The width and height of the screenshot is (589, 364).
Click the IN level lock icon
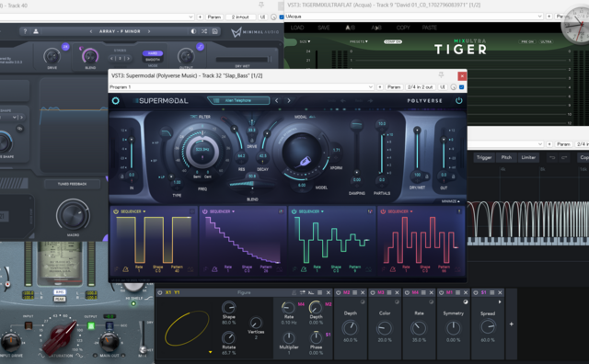point(121,176)
